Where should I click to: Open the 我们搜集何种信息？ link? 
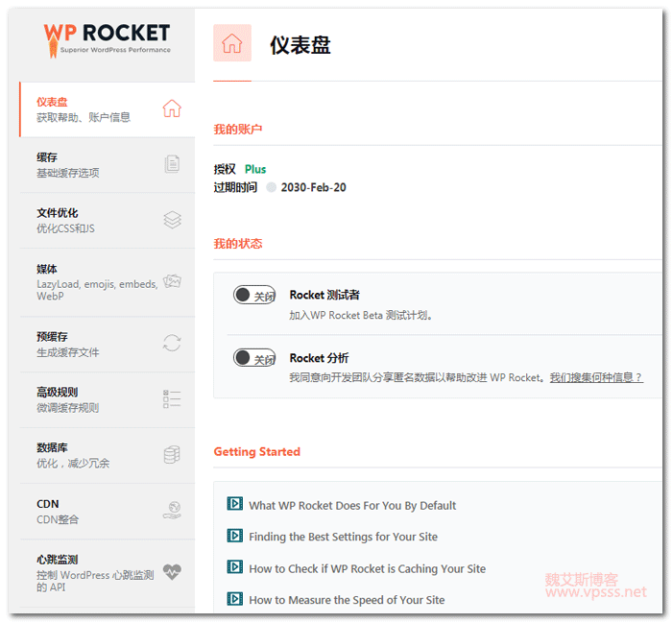coord(596,377)
